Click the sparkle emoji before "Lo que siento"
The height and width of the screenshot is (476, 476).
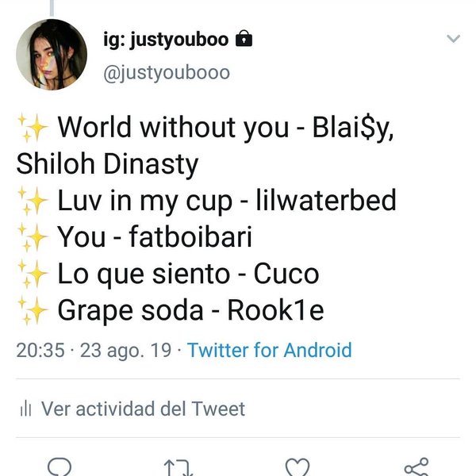pos(33,274)
